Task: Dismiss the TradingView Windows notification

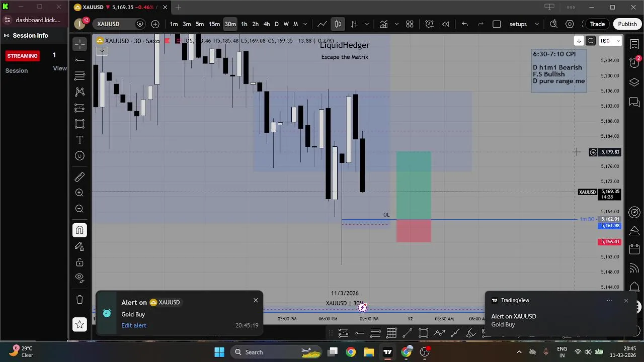Action: coord(626,301)
